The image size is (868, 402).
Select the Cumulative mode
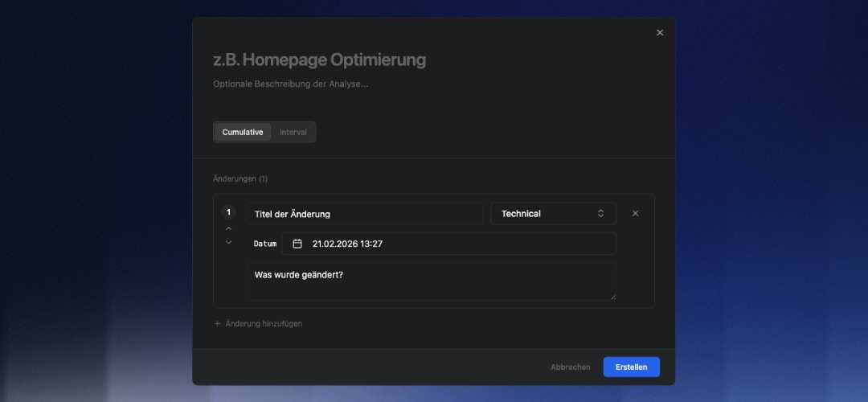click(x=243, y=133)
